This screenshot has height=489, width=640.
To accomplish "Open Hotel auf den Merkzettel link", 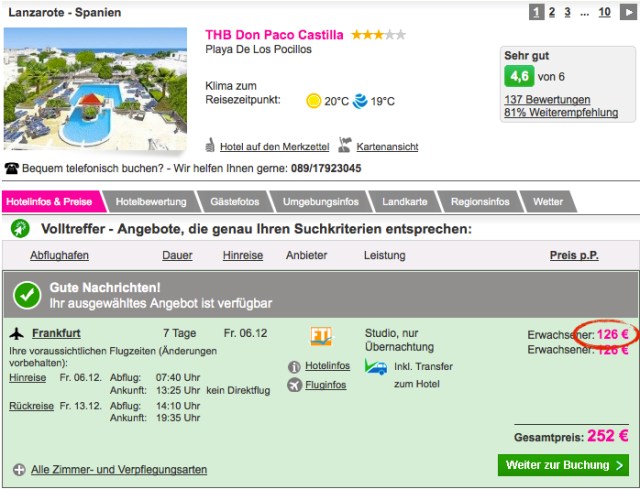I will tap(274, 147).
